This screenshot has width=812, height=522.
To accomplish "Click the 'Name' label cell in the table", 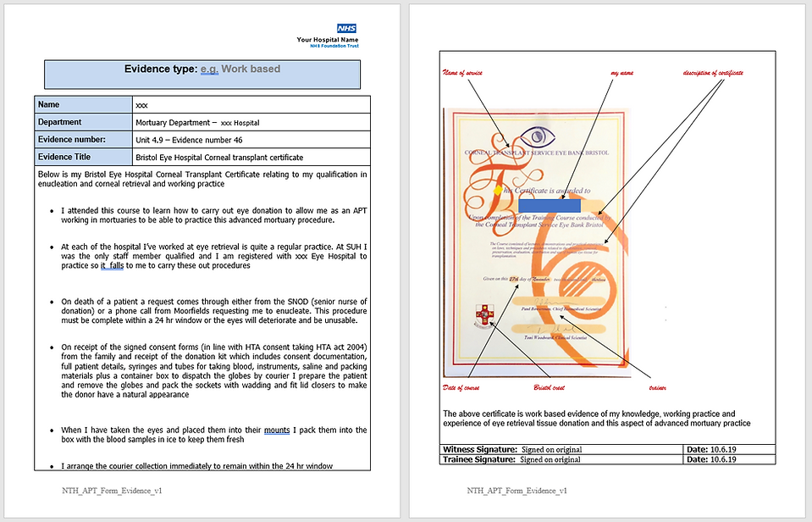I will [83, 105].
